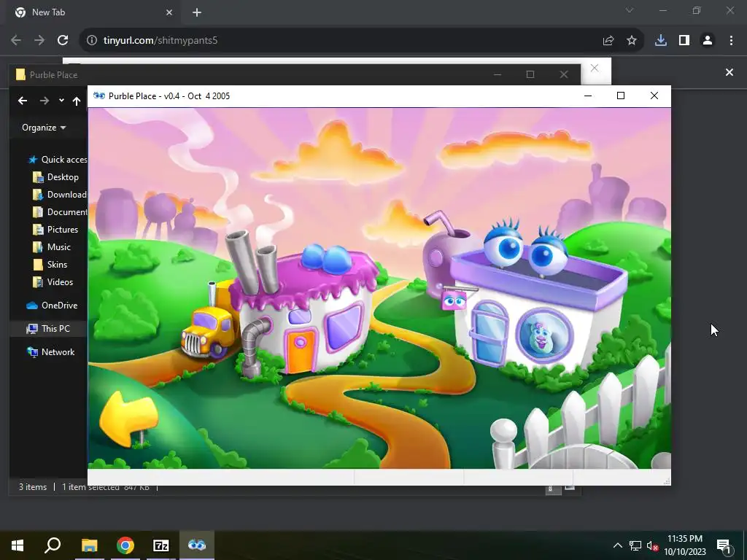
Task: Toggle Chrome side panel
Action: coord(684,41)
